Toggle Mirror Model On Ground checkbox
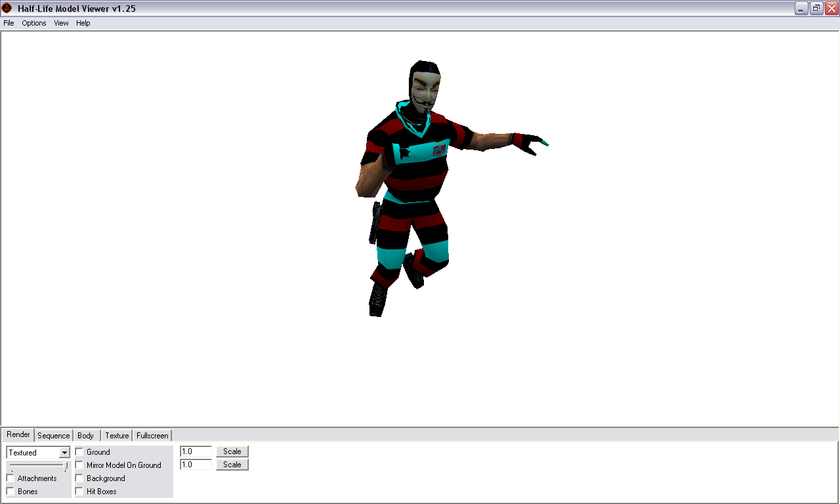Viewport: 840px width, 504px height. [79, 465]
